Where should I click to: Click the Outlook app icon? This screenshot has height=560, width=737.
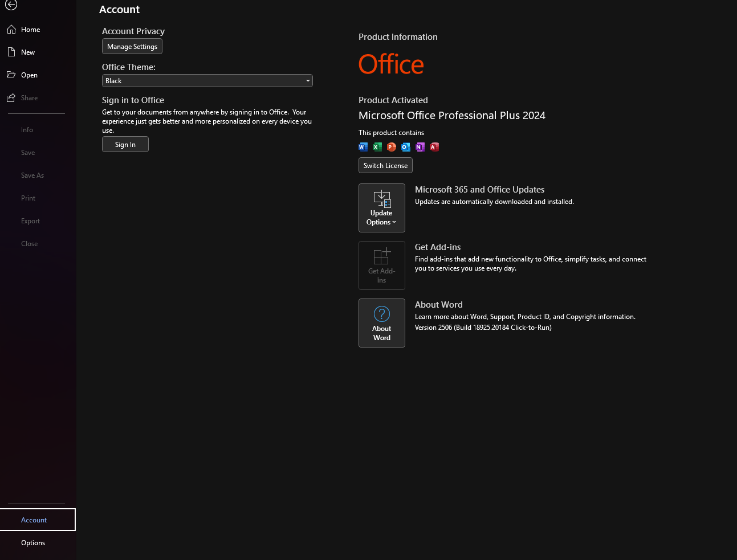point(406,147)
